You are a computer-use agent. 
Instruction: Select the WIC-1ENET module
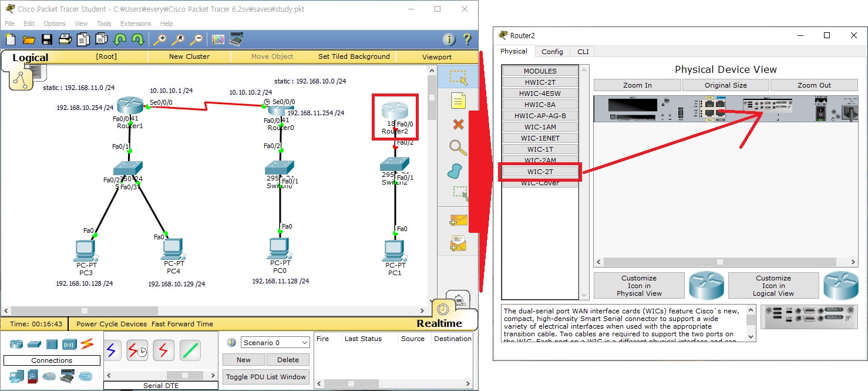coord(540,138)
